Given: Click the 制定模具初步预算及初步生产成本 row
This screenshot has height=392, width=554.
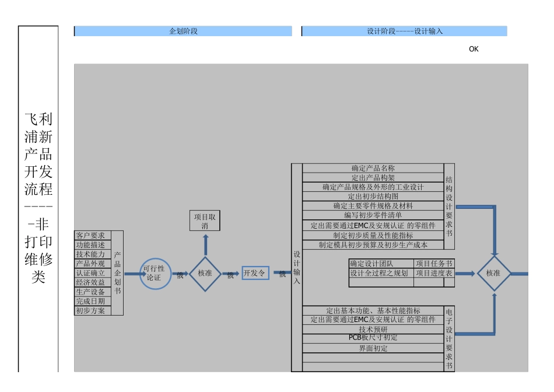Looking at the screenshot, I should click(x=373, y=244).
